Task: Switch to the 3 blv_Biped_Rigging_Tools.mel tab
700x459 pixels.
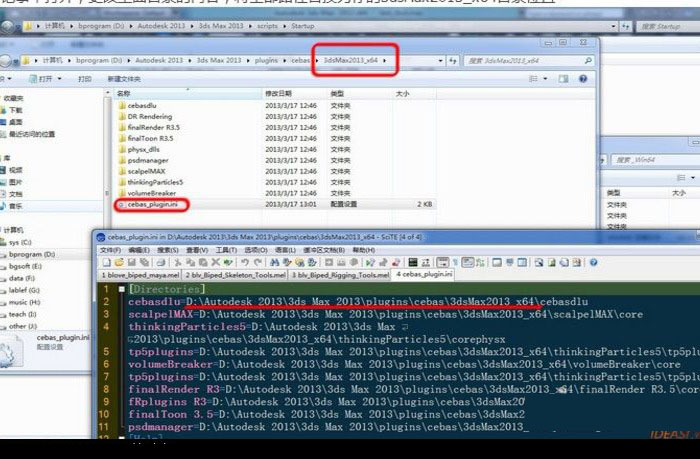Action: click(x=340, y=275)
